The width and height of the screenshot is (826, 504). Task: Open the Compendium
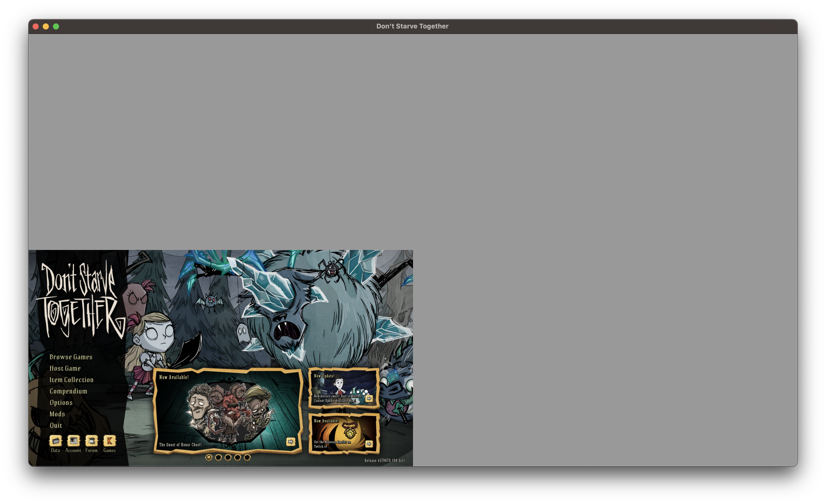[x=68, y=391]
